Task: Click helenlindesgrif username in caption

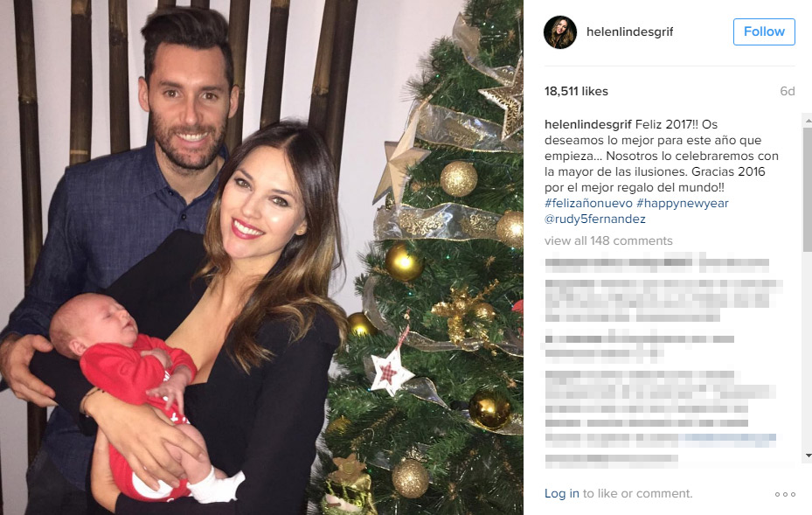Action: (588, 124)
